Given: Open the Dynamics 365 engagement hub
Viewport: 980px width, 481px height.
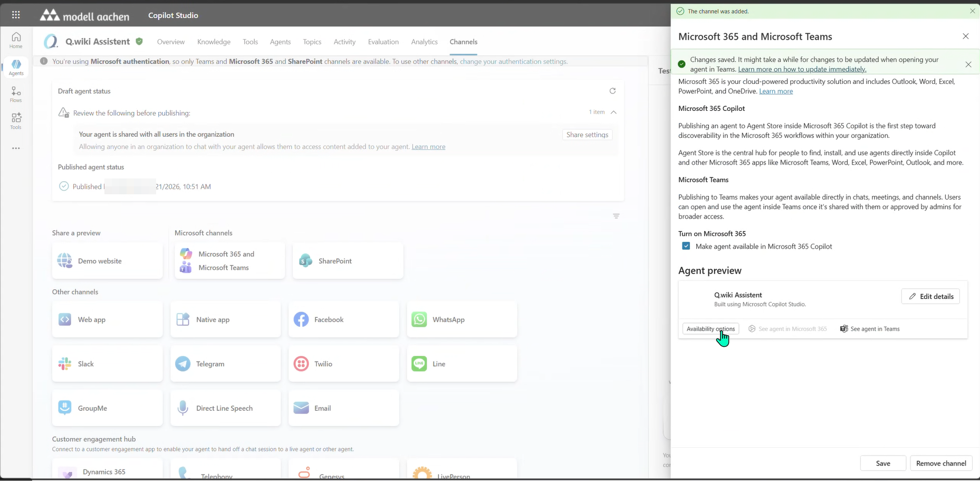Looking at the screenshot, I should coord(108,469).
